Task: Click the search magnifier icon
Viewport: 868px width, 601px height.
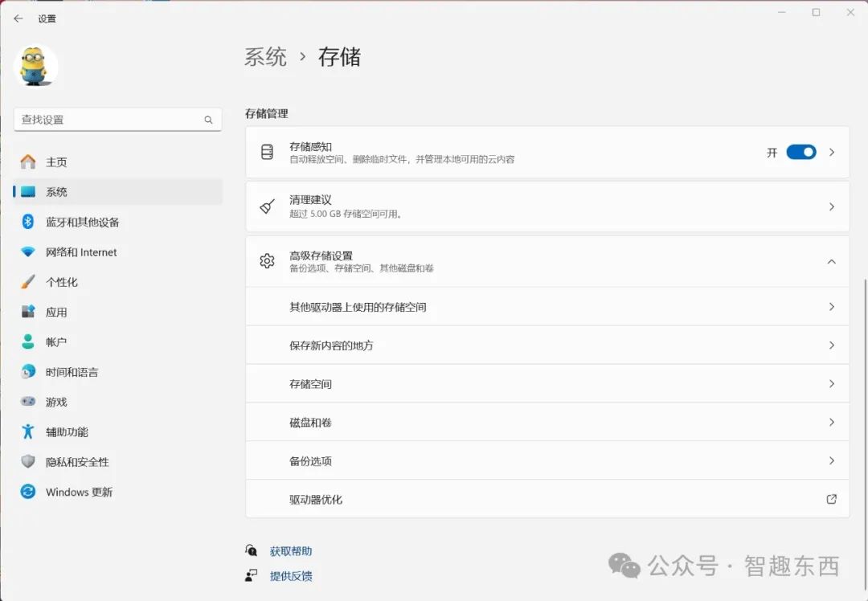Action: coord(208,120)
